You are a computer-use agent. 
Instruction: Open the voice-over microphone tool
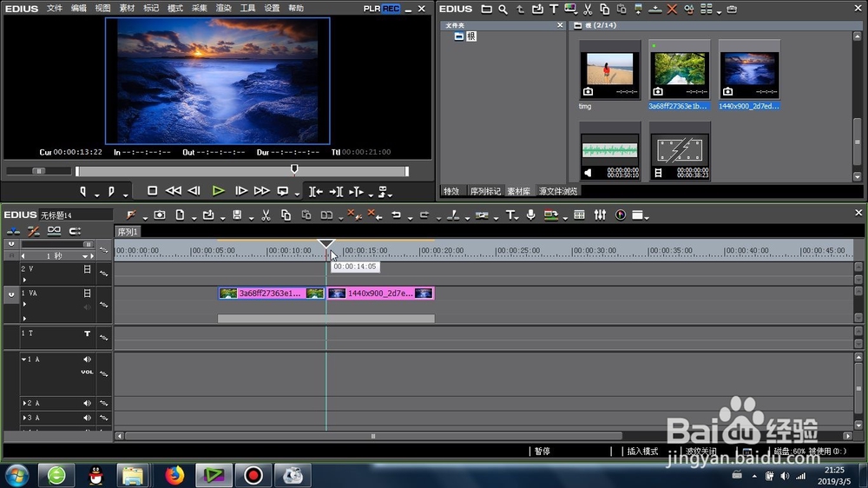tap(531, 215)
